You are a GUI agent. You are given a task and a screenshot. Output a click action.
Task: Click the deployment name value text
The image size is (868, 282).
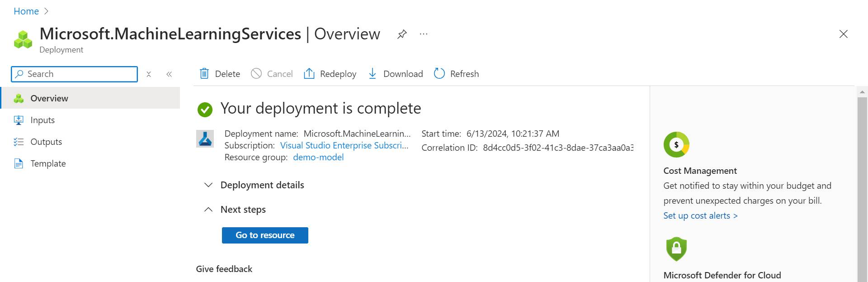pos(357,134)
